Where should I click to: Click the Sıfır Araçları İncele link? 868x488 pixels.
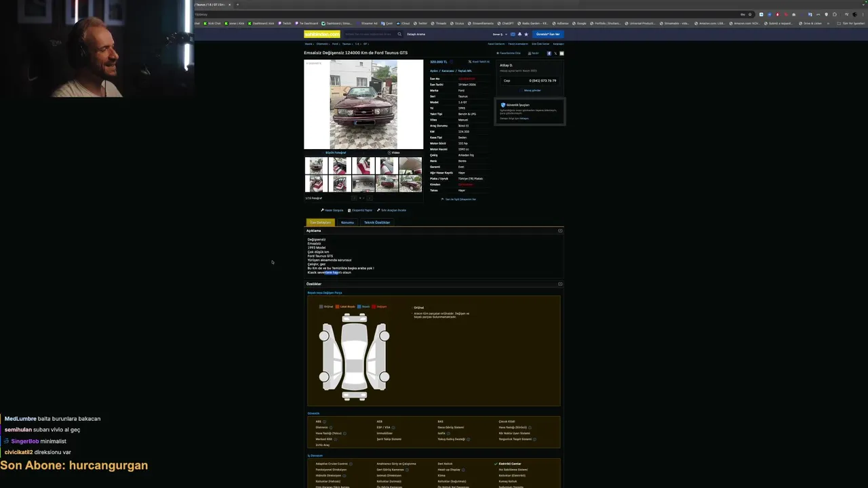pyautogui.click(x=391, y=210)
